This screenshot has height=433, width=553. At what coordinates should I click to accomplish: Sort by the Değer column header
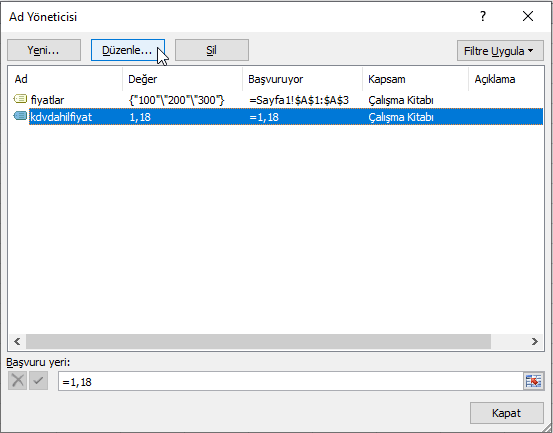182,79
